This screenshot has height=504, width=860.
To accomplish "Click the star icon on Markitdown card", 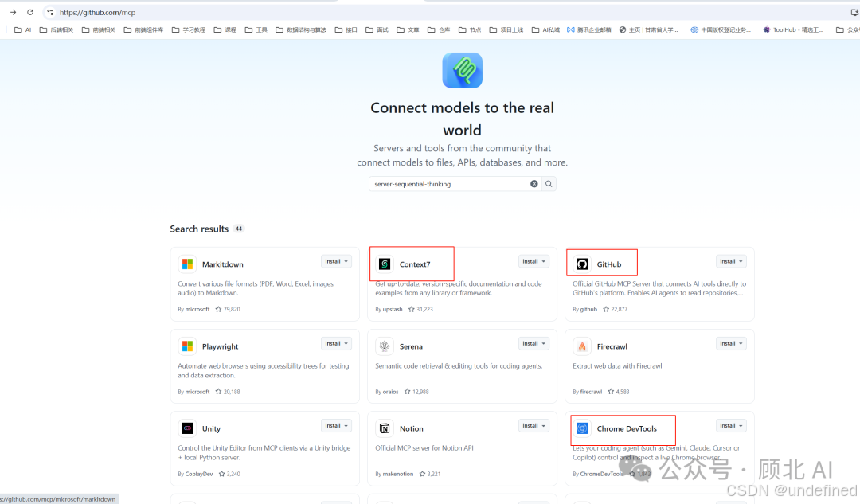I will tap(218, 309).
